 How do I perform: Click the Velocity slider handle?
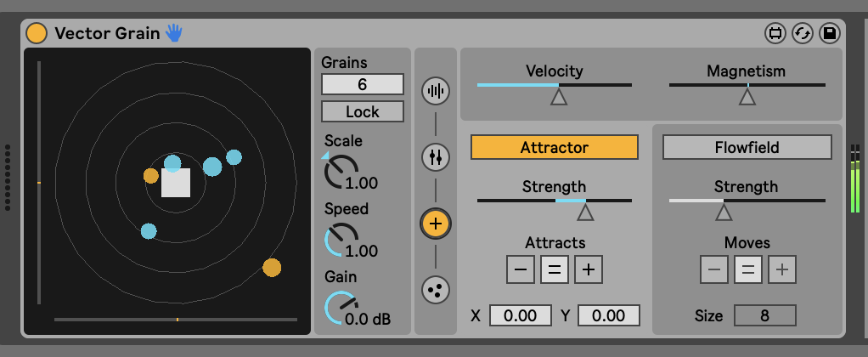click(559, 96)
